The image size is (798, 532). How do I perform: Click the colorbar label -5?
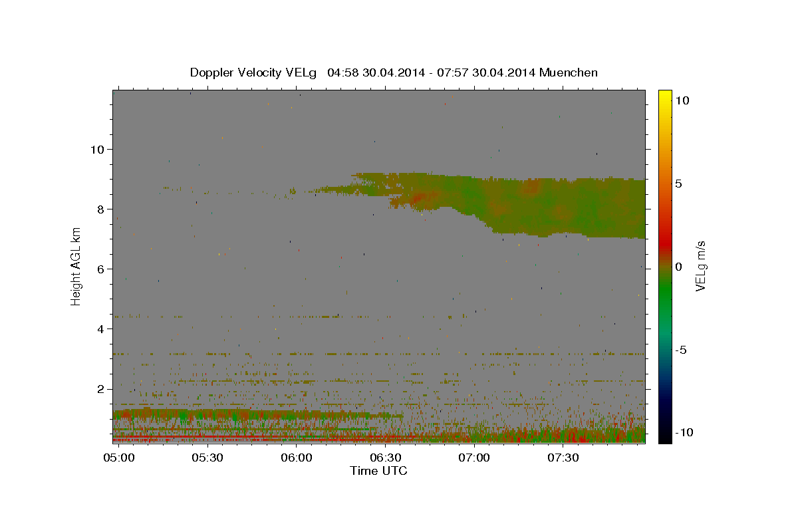point(682,350)
